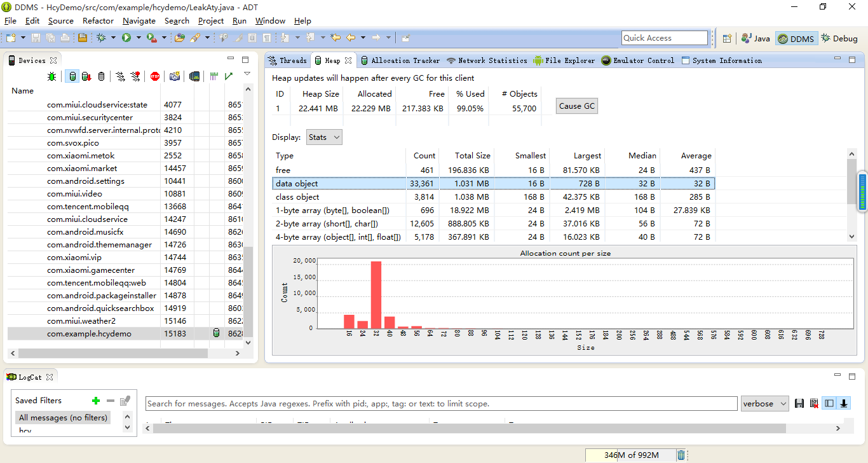Click the red Stop Process icon
Screen dimensions: 868x463
pos(155,77)
